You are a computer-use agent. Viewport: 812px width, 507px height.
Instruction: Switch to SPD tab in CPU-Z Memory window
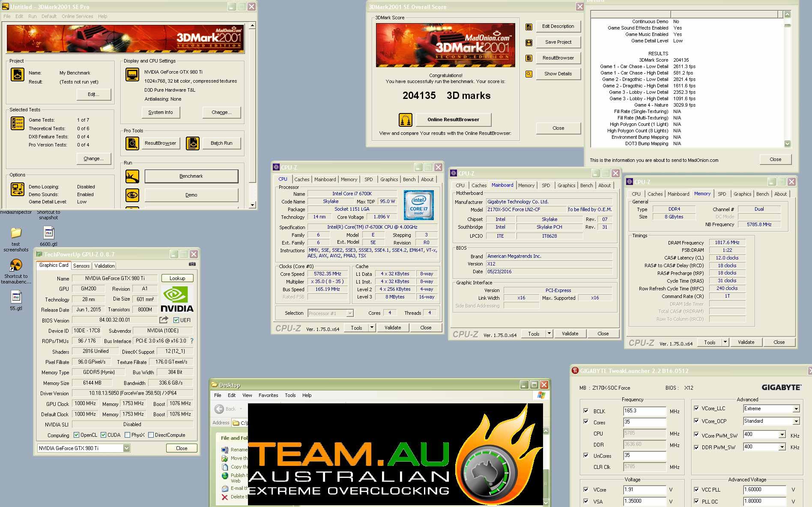click(x=722, y=194)
